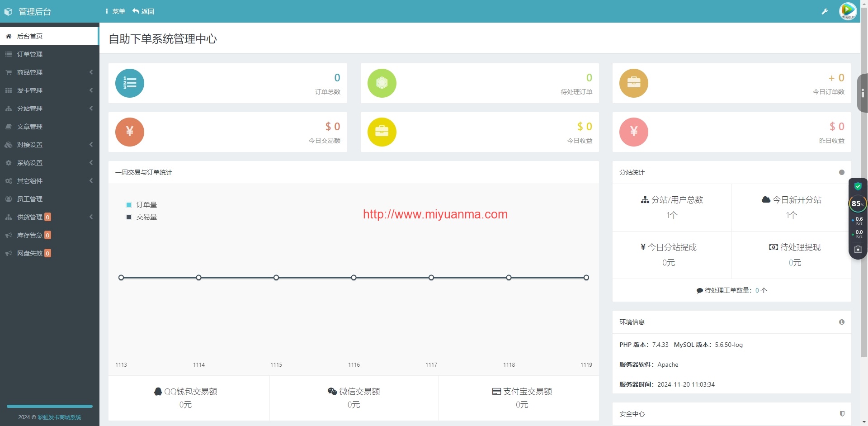
Task: Open 订单管理 in the sidebar
Action: 49,54
